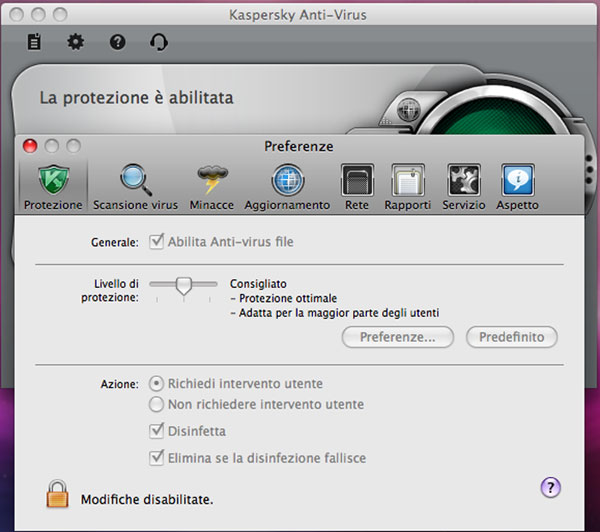The image size is (600, 532).
Task: Switch to Scansione virus tab
Action: pos(135,188)
